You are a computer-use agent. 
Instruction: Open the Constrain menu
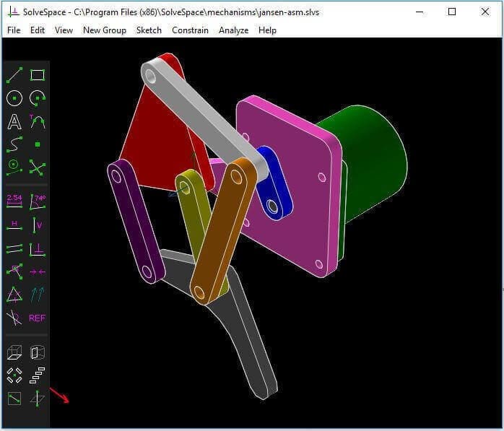tap(190, 30)
